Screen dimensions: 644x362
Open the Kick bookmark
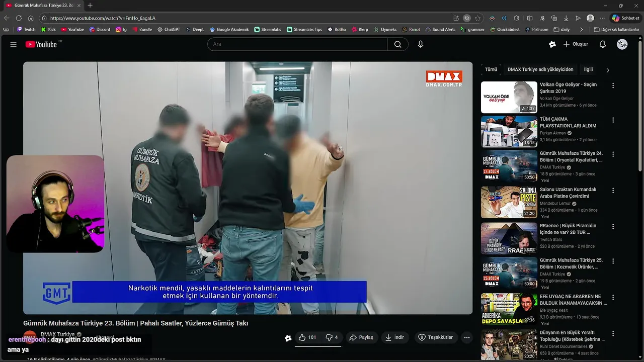click(48, 30)
